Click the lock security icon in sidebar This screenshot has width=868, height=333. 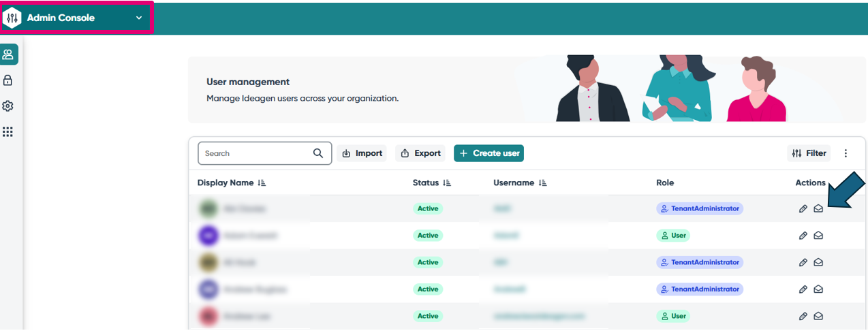[x=8, y=80]
